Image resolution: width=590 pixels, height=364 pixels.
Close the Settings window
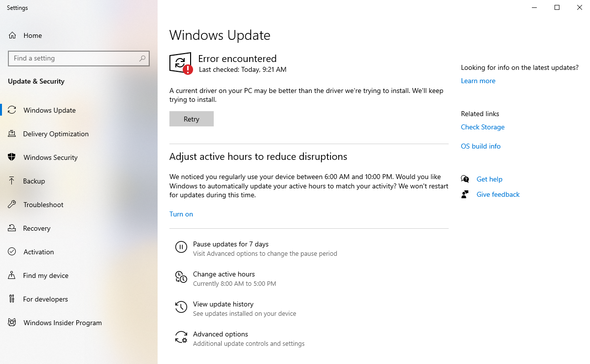pos(580,7)
